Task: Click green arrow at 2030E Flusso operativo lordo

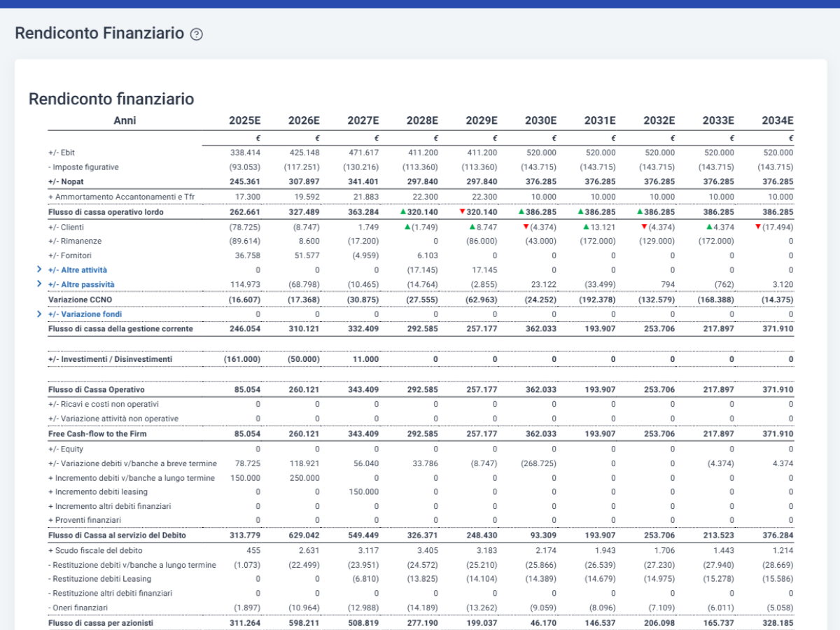Action: 521,211
